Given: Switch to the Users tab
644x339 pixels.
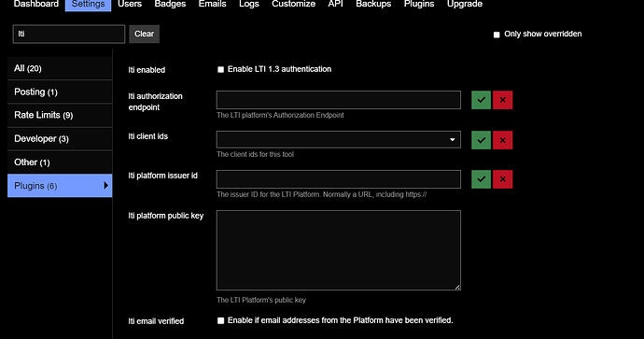Looking at the screenshot, I should click(130, 4).
